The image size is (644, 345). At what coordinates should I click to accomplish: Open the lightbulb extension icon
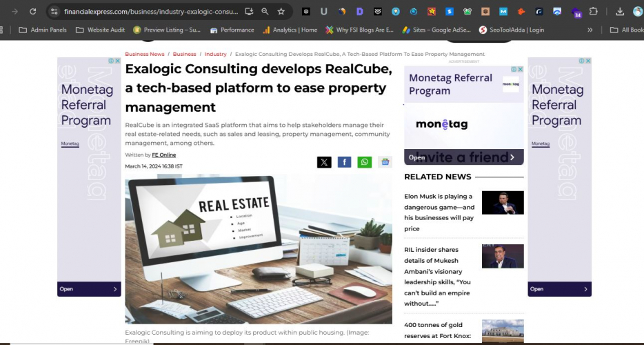[x=396, y=12]
